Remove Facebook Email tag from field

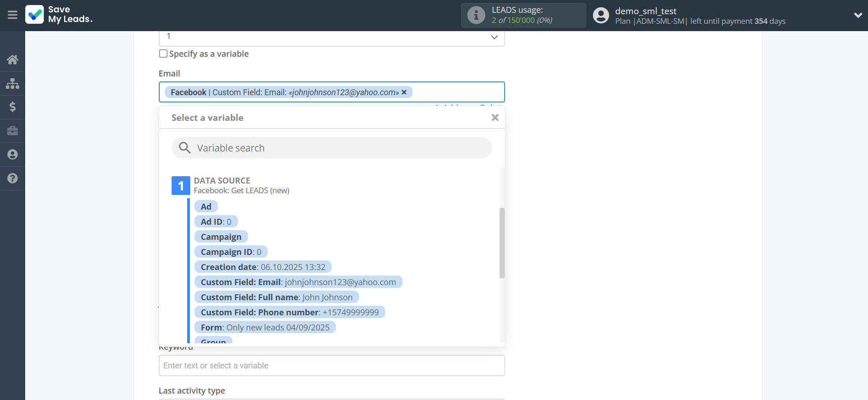(404, 92)
